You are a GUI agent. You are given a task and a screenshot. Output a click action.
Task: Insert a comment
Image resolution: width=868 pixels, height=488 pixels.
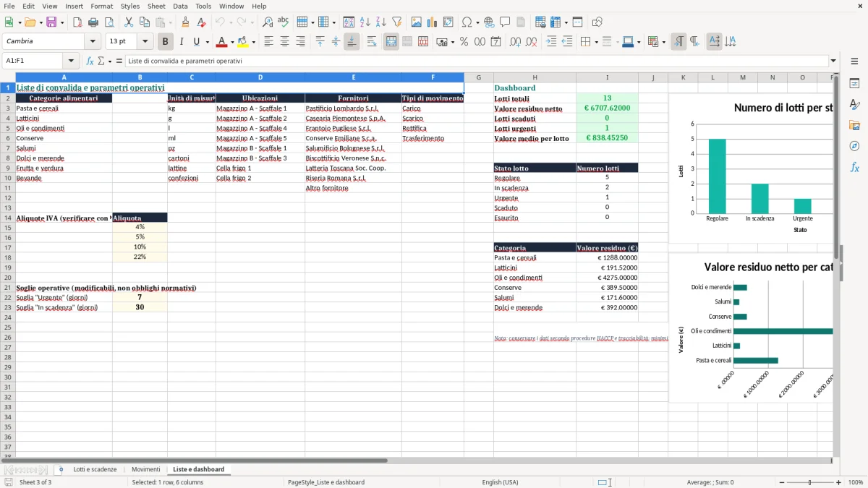click(x=505, y=22)
